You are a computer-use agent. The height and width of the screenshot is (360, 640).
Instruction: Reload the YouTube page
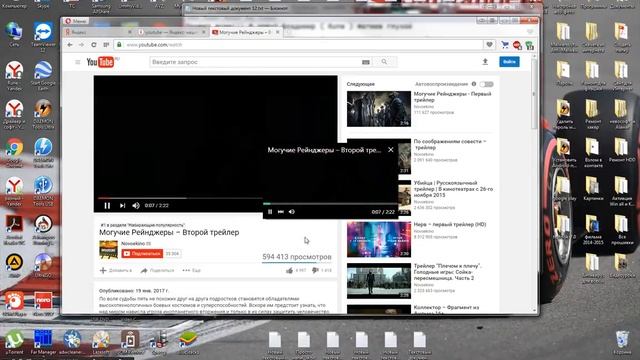pyautogui.click(x=94, y=45)
